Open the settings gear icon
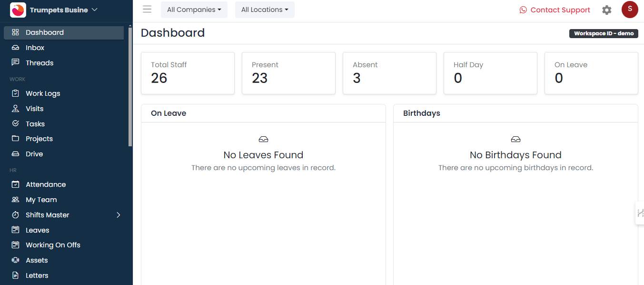The height and width of the screenshot is (285, 644). point(606,10)
